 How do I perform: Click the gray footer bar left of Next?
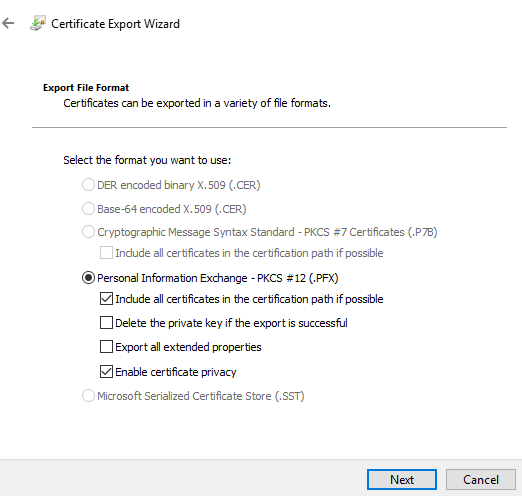[183, 478]
